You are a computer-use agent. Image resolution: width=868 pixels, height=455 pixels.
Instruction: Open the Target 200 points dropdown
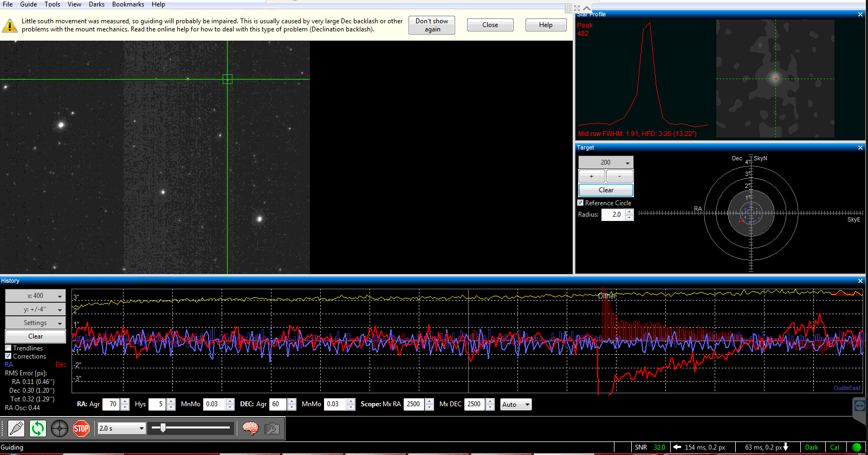pyautogui.click(x=606, y=162)
